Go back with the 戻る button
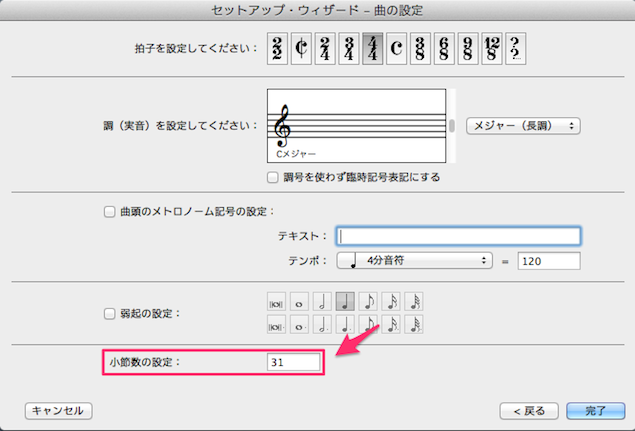 pos(529,411)
